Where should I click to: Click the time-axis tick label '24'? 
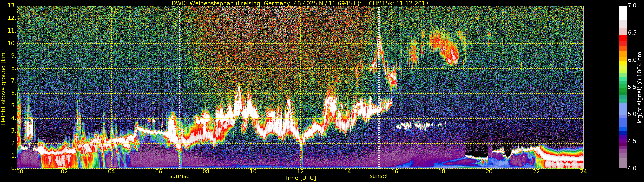click(583, 171)
